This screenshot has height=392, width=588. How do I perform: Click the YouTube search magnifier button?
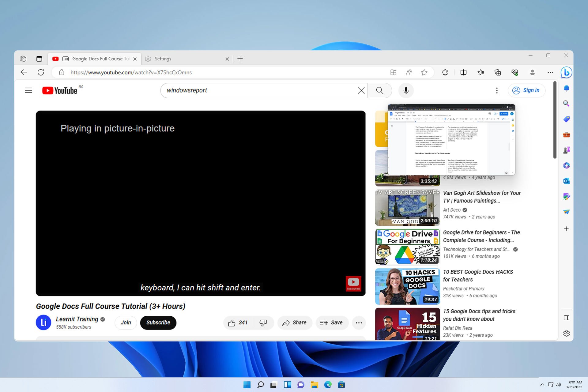coord(380,90)
